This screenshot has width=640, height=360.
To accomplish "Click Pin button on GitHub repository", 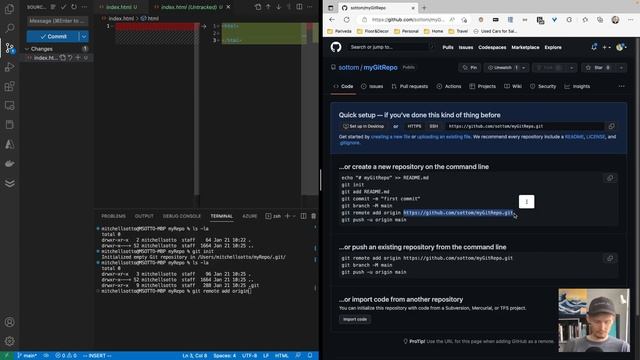I will [469, 68].
